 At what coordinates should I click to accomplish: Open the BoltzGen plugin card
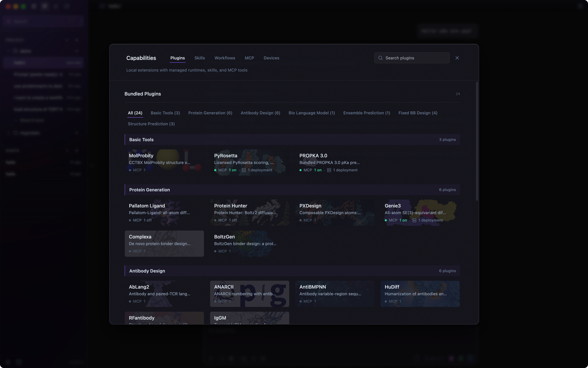tap(249, 244)
